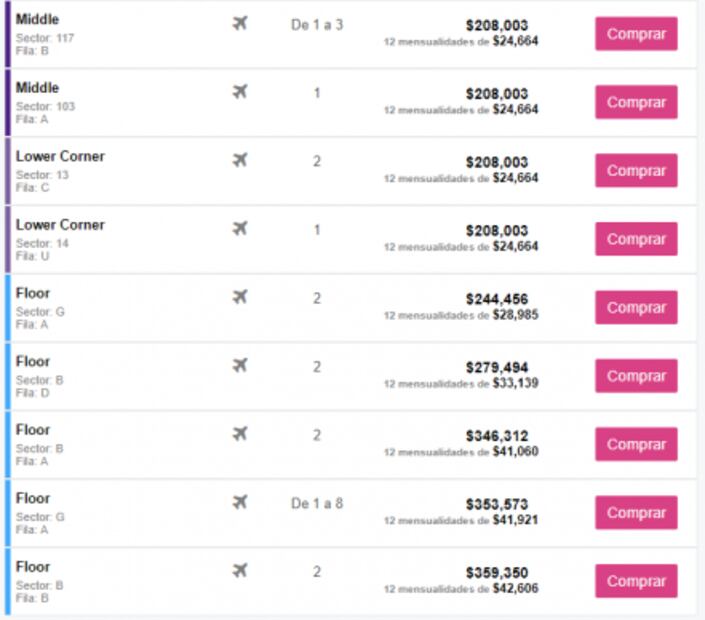Click Comprar for Lower Corner Sector 13
Screen dimensions: 705x620
pyautogui.click(x=636, y=171)
